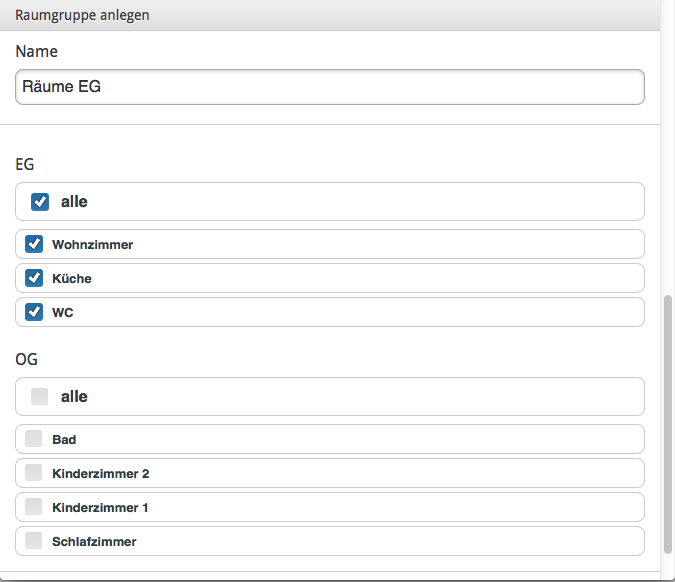Tick the Kinderzimmer 2 checkbox
The height and width of the screenshot is (582, 675).
pos(34,473)
